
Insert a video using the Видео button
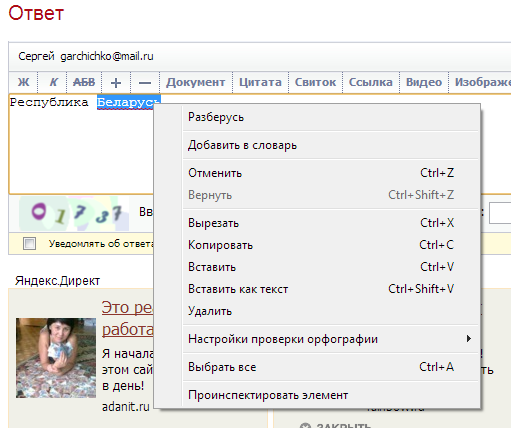coord(424,82)
